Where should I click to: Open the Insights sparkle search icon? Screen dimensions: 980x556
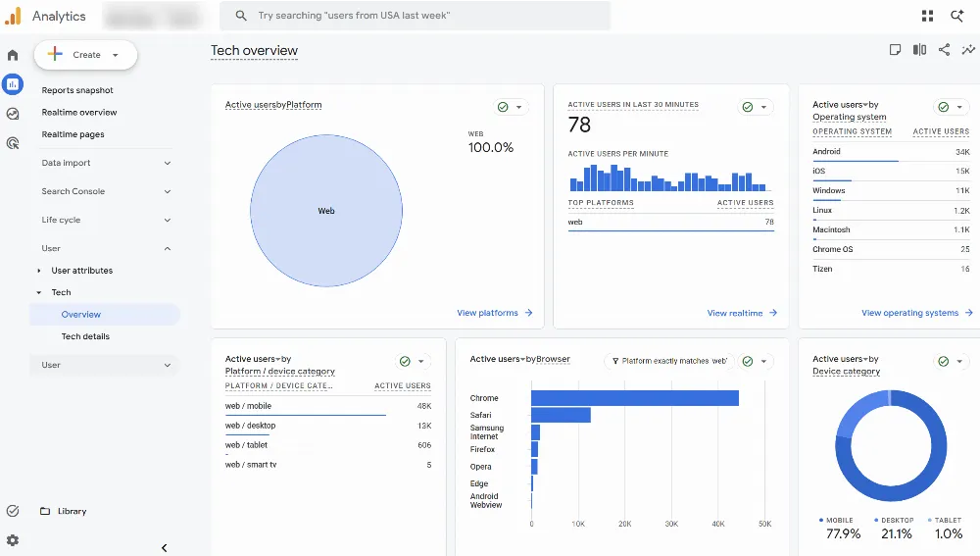[x=956, y=16]
